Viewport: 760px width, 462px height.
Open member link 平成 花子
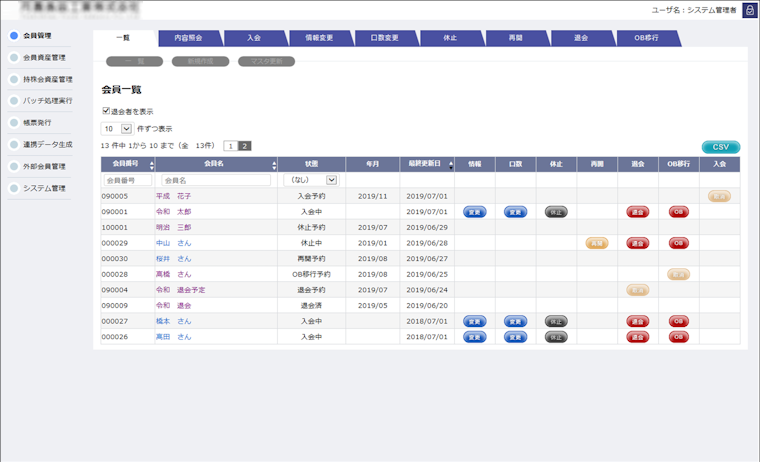(173, 197)
